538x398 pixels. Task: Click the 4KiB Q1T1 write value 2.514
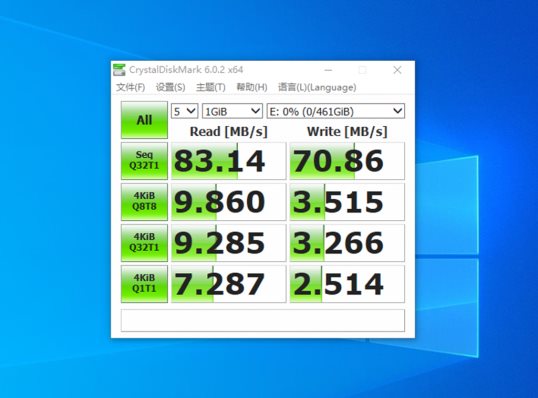[347, 284]
